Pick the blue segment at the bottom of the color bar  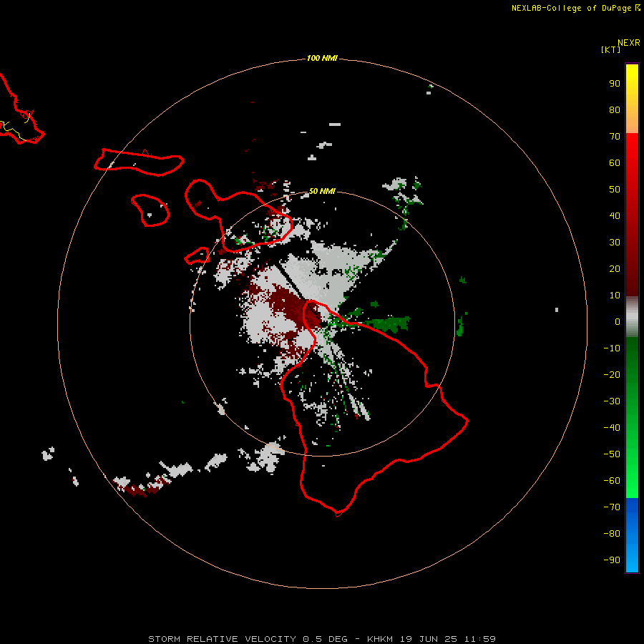[632, 535]
